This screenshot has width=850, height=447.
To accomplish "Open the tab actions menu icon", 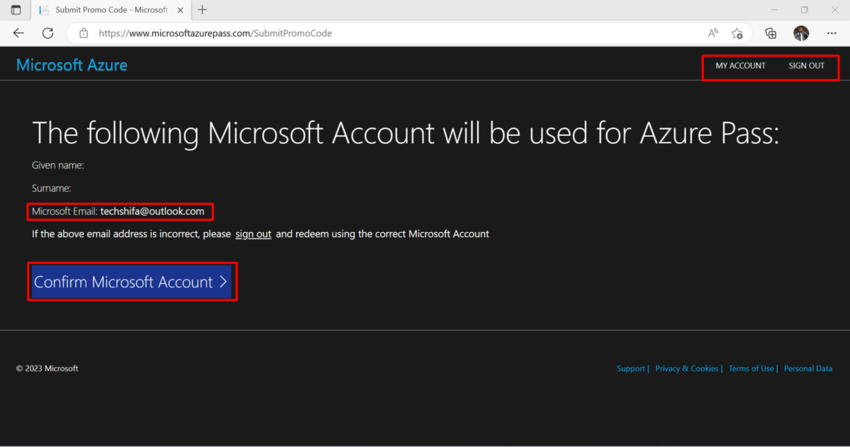I will (x=16, y=10).
